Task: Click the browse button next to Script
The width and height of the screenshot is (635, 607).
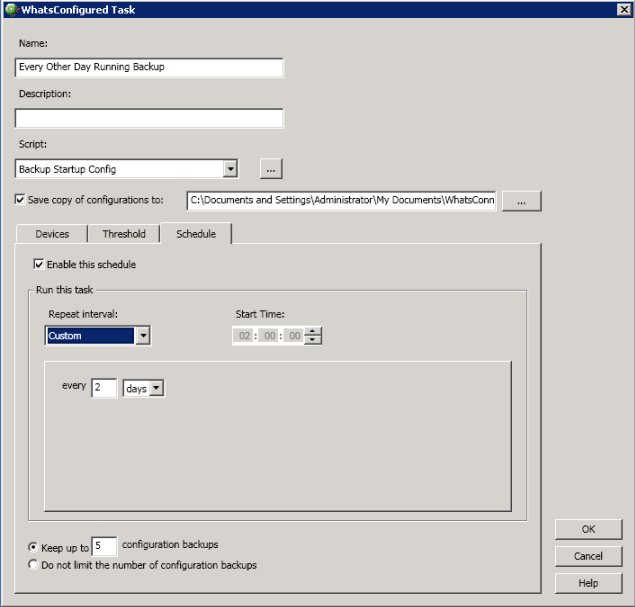Action: coord(271,168)
